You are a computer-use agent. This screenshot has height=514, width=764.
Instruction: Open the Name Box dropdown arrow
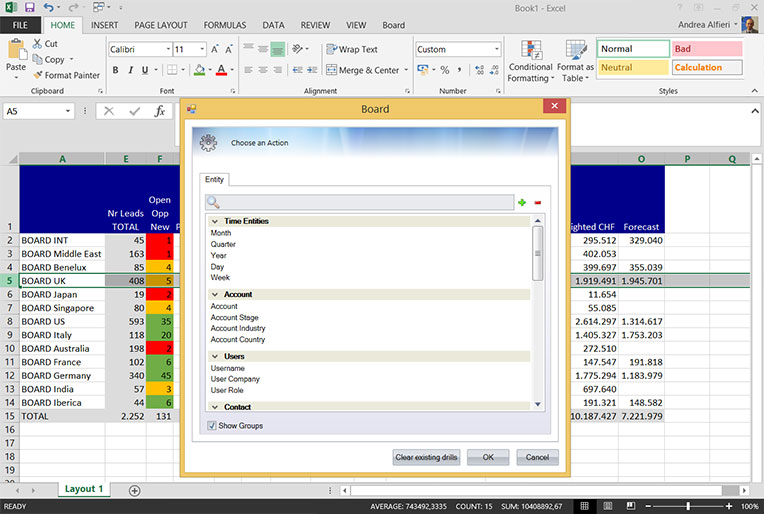tap(68, 112)
